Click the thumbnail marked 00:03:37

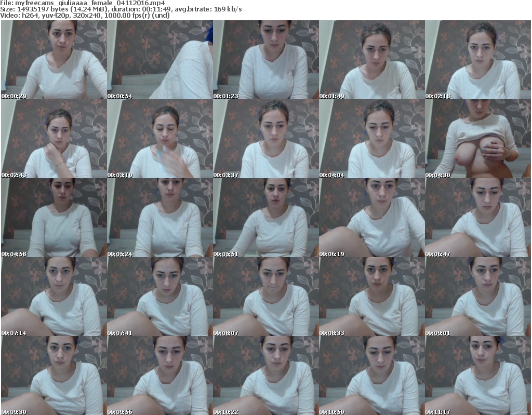266,139
